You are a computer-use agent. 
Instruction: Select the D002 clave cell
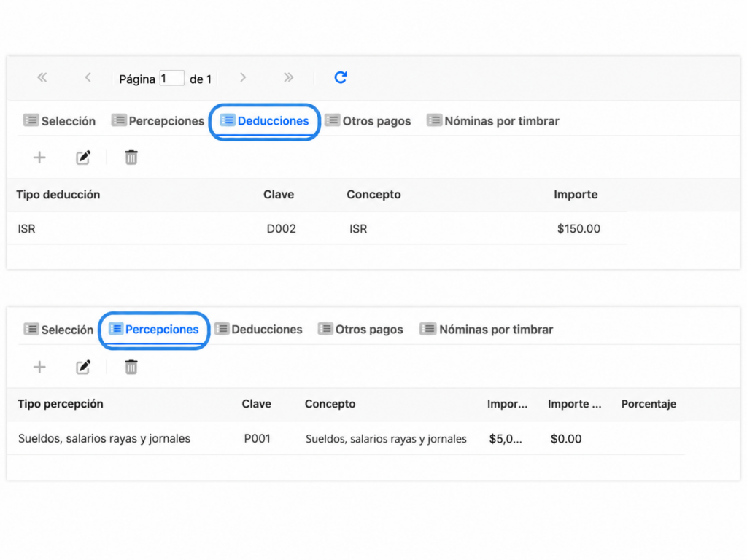tap(281, 229)
